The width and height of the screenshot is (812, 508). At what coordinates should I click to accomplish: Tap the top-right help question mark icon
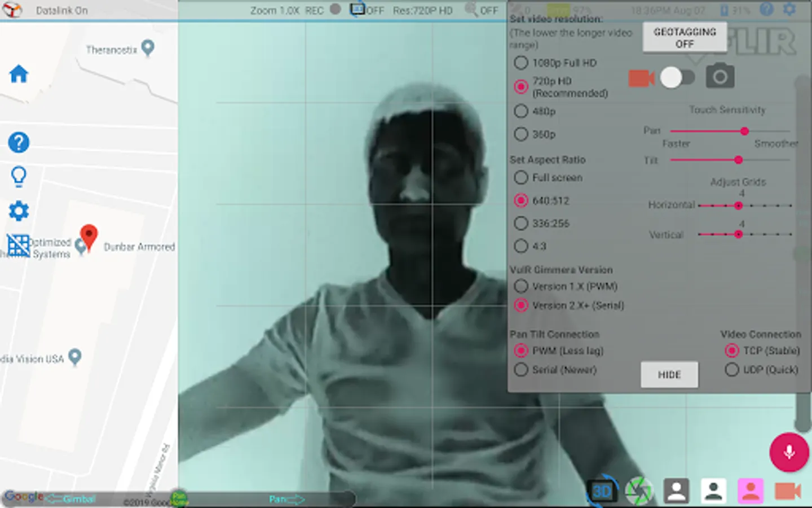coord(766,9)
